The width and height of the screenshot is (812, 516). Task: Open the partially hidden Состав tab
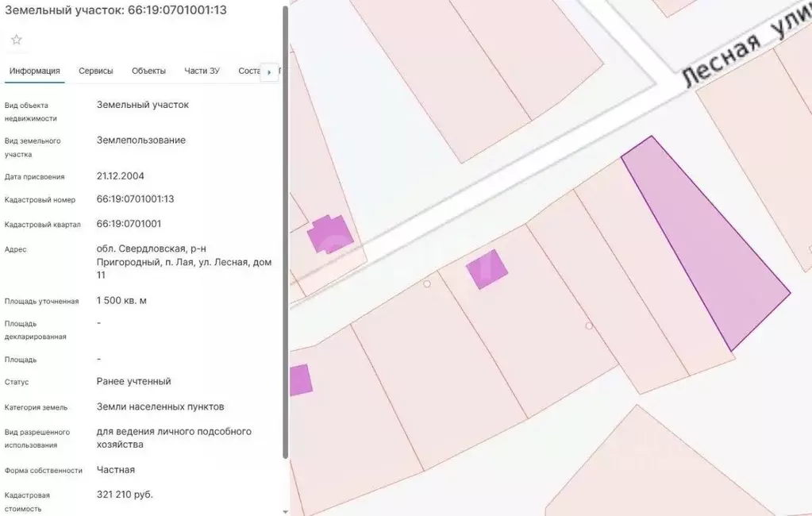pyautogui.click(x=249, y=71)
